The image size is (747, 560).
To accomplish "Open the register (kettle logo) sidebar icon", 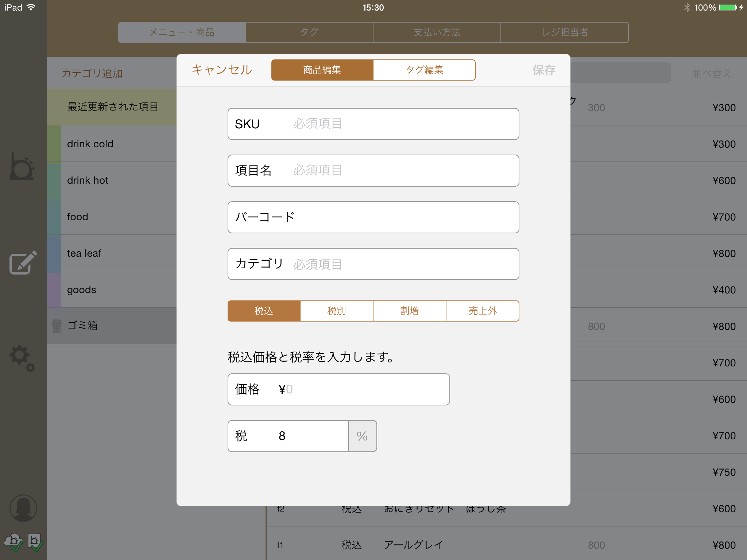I will [22, 166].
